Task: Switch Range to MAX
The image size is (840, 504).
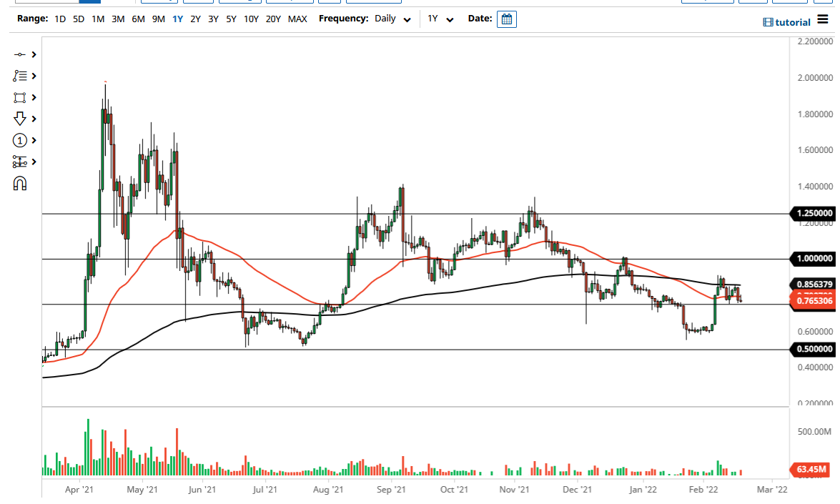Action: pos(298,19)
